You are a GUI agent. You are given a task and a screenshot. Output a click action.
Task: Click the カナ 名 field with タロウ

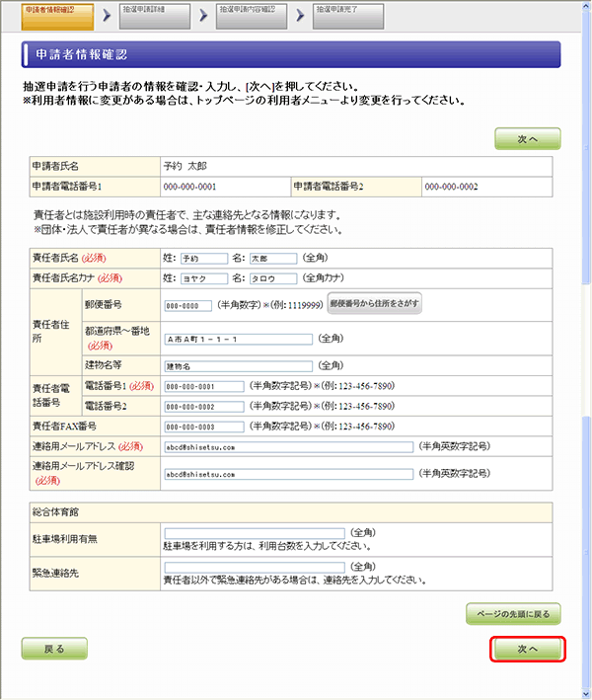[x=273, y=278]
